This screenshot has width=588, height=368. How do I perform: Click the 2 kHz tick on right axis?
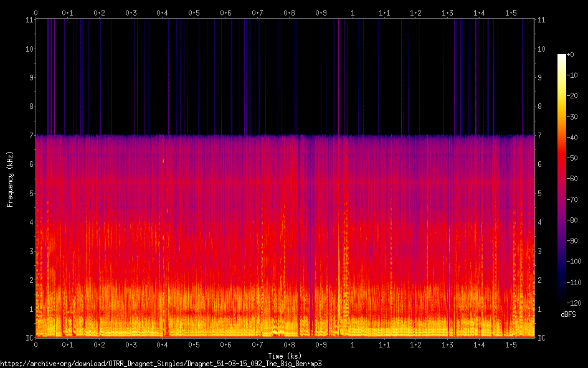539,280
